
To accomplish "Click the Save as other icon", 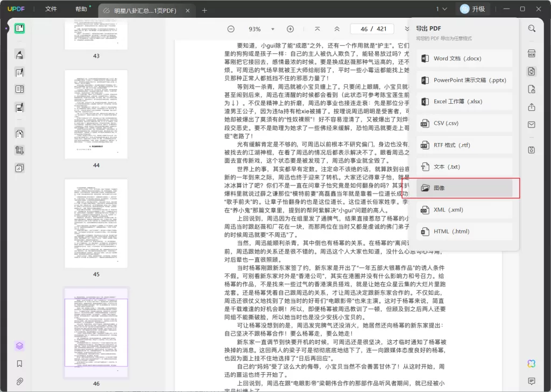I will tap(532, 150).
